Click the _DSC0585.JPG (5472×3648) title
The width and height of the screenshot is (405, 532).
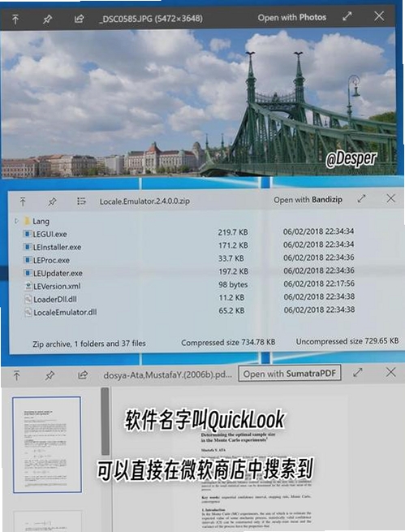point(151,19)
